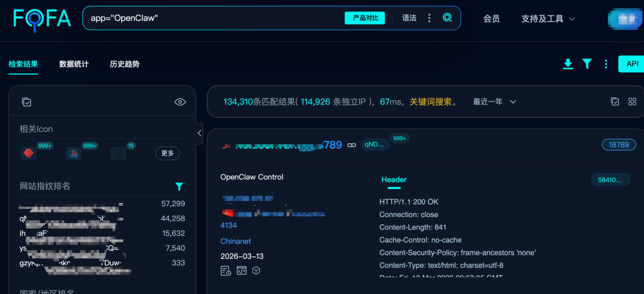Click the link chain icon beside host
Screen dimensions: 644x294
pyautogui.click(x=352, y=144)
